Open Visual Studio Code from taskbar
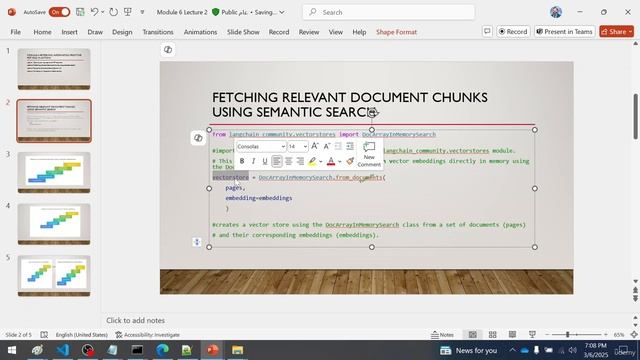The width and height of the screenshot is (640, 360). [x=63, y=350]
